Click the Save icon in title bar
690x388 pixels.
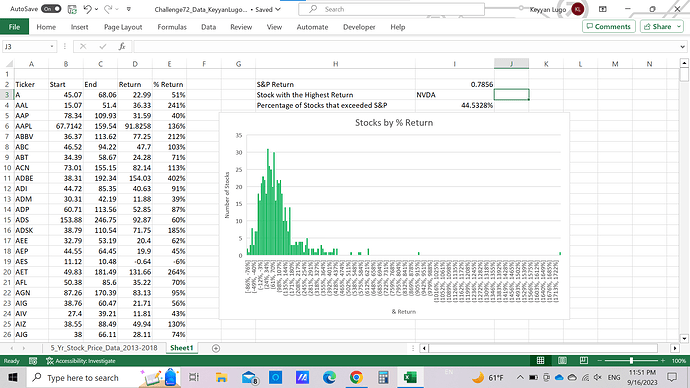coord(72,9)
